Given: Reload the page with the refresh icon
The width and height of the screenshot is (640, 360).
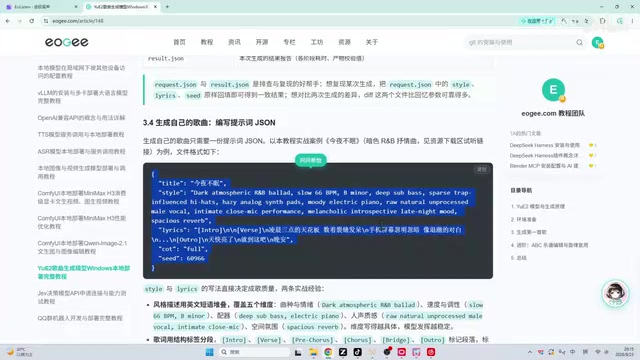Looking at the screenshot, I should [x=31, y=21].
